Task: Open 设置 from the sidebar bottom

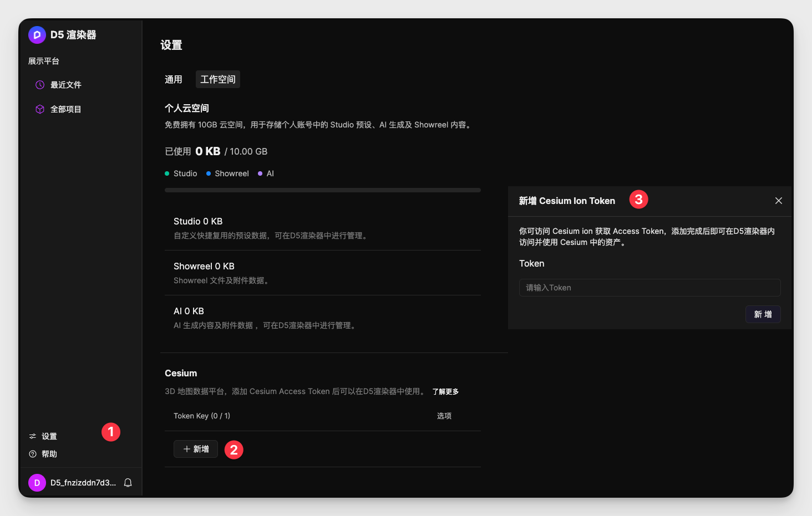Action: 49,436
